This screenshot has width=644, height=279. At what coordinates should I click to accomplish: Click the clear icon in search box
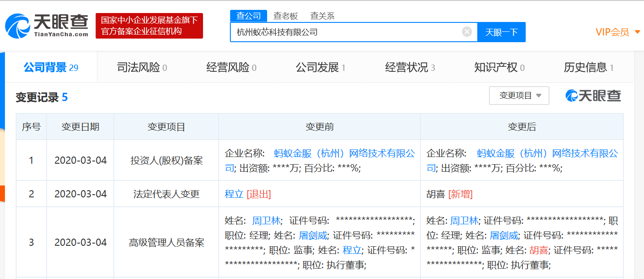coord(467,31)
